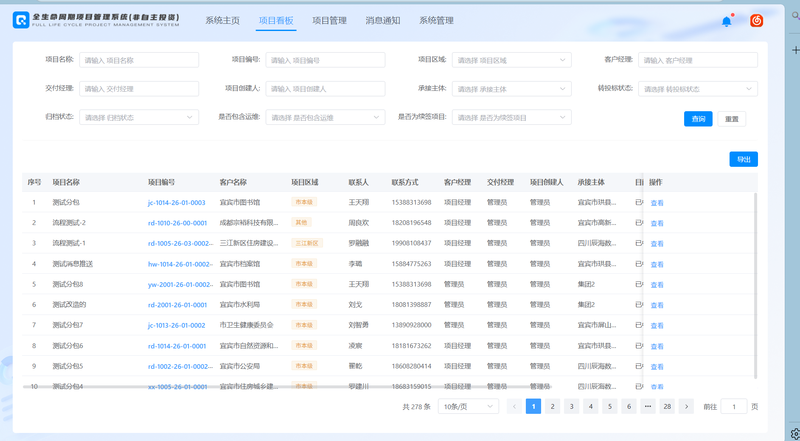Viewport: 800px width, 441px height.
Task: Open the 系统管理 menu
Action: [x=436, y=21]
